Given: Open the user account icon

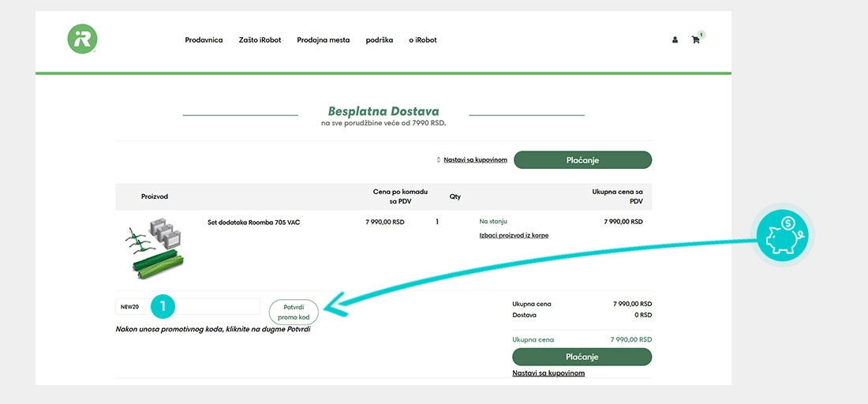Looking at the screenshot, I should pos(675,39).
